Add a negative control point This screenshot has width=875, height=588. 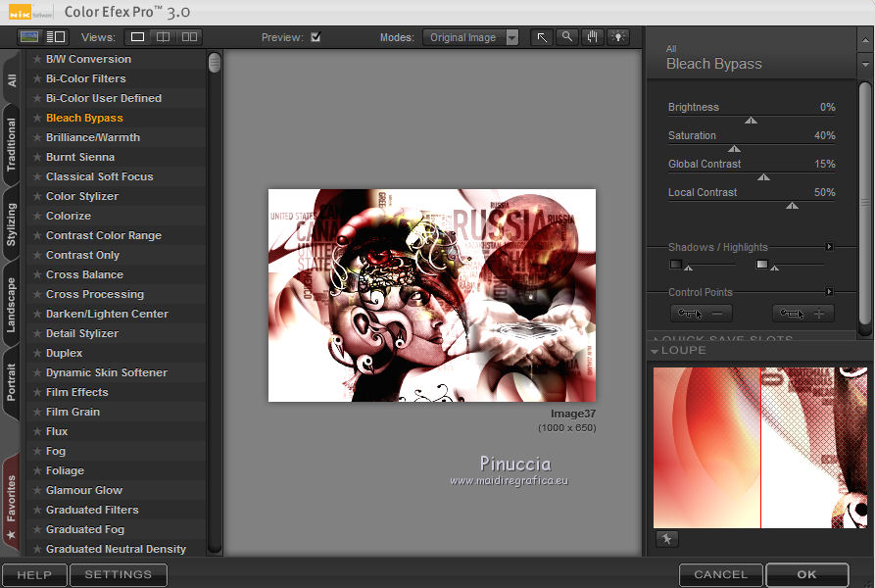click(x=701, y=314)
